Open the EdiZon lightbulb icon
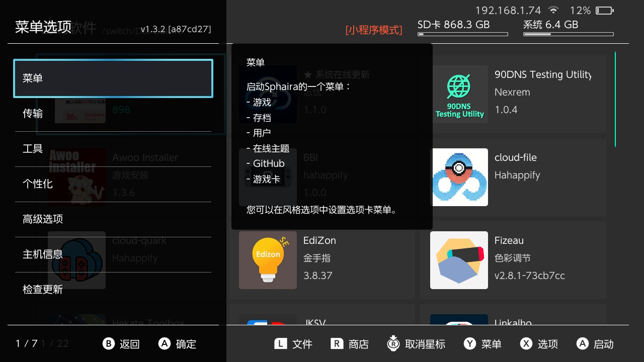This screenshot has width=644, height=362. pos(268,260)
